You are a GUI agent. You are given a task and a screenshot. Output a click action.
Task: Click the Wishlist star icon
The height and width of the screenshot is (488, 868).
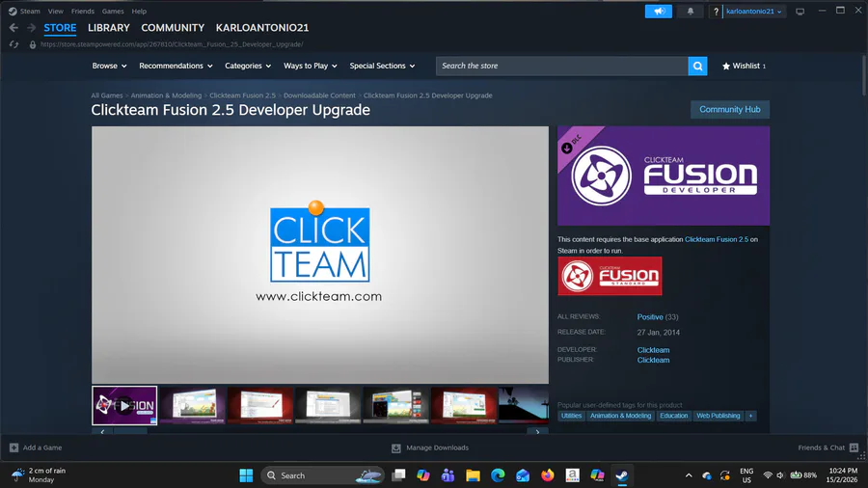click(725, 66)
